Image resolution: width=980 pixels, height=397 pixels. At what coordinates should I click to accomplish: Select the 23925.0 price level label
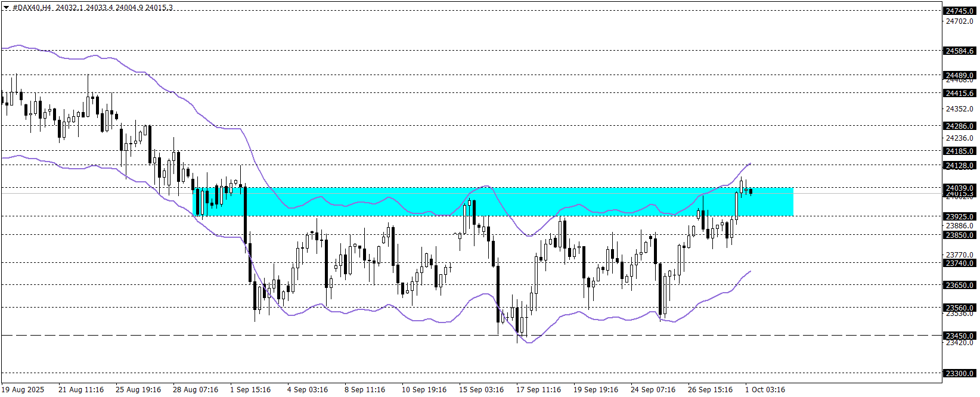pos(960,216)
